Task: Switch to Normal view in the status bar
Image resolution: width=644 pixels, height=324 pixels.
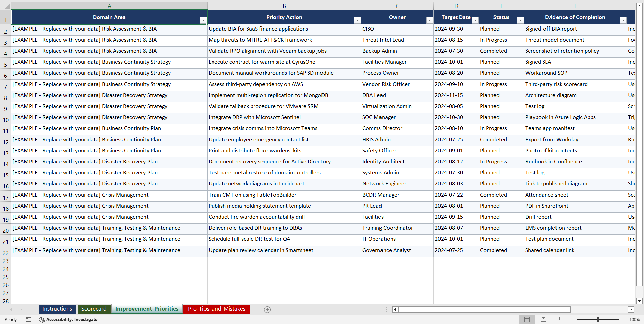Action: [527, 319]
